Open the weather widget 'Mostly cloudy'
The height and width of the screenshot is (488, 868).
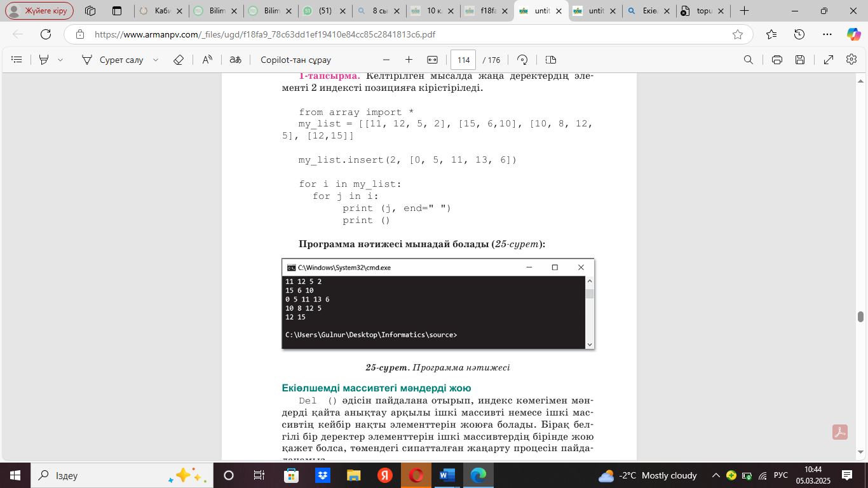(x=648, y=475)
